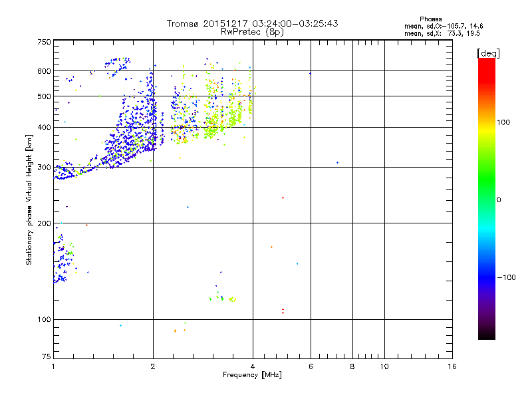Image resolution: width=532 pixels, height=399 pixels.
Task: Click the 'mean, sd,O:-105.7, 14.6' statistics line
Action: [444, 26]
